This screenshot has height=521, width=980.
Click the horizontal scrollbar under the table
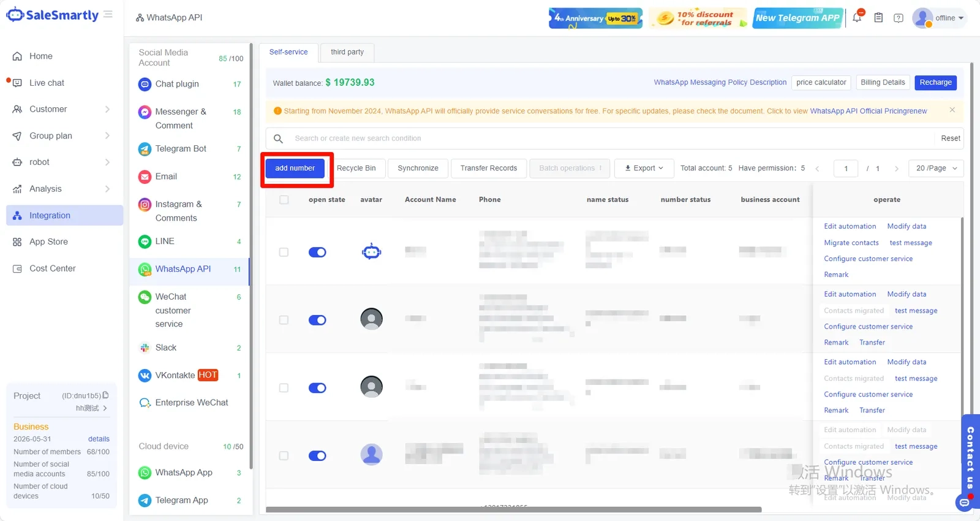tap(513, 509)
